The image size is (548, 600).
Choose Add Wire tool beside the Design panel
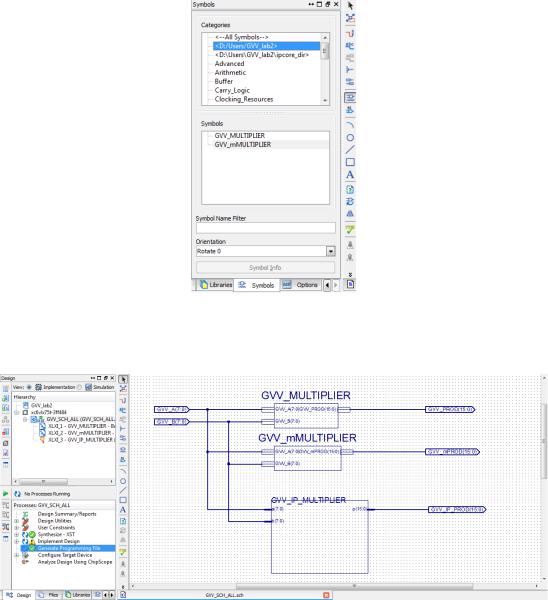(123, 400)
